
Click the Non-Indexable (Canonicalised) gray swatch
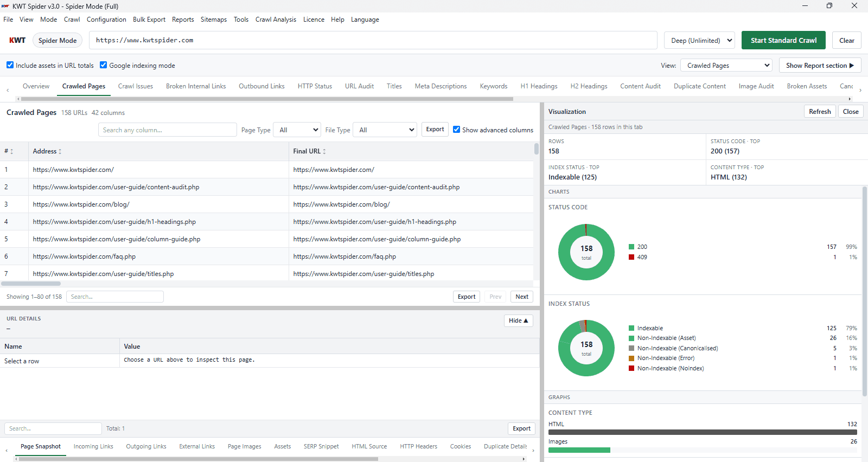pos(631,348)
